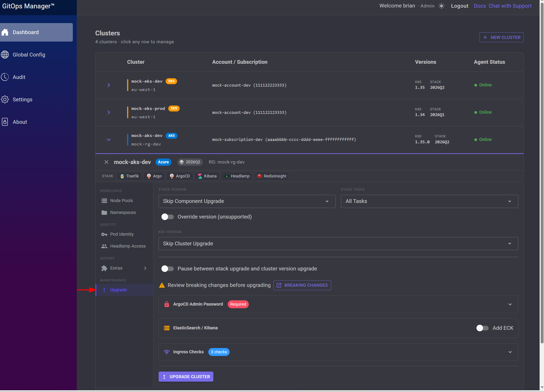Expand the Extras submenu chevron
The width and height of the screenshot is (544, 392).
(145, 268)
